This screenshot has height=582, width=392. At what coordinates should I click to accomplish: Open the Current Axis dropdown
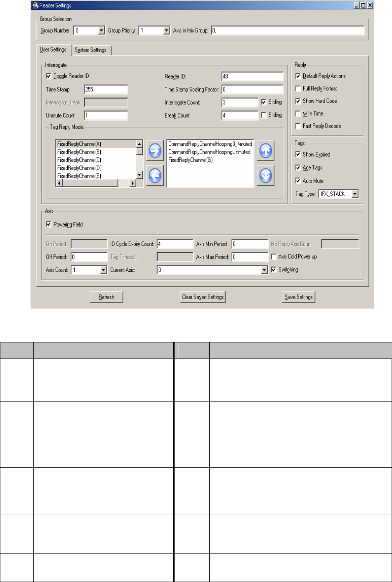pyautogui.click(x=264, y=270)
